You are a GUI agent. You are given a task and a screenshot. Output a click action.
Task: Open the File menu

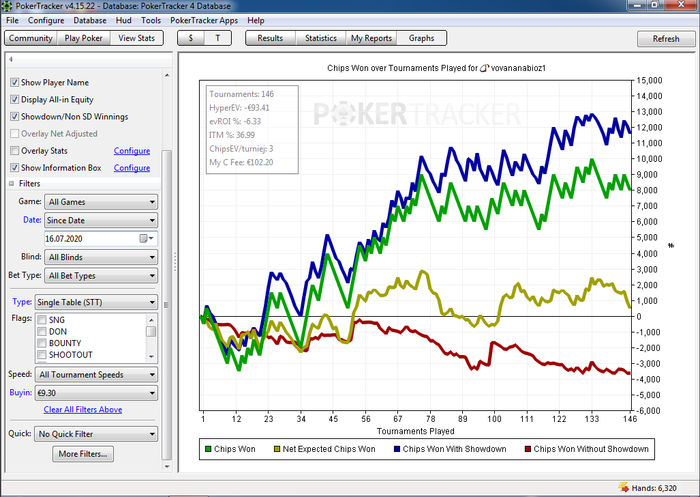click(12, 21)
